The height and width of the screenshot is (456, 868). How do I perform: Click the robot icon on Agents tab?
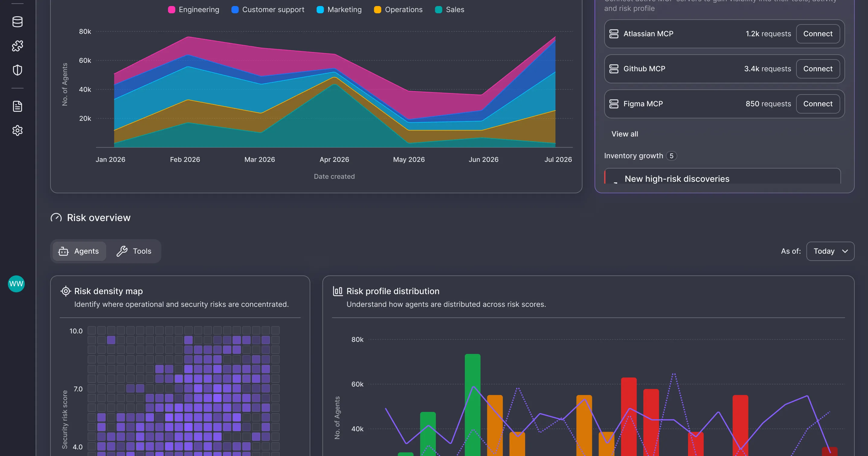(63, 251)
